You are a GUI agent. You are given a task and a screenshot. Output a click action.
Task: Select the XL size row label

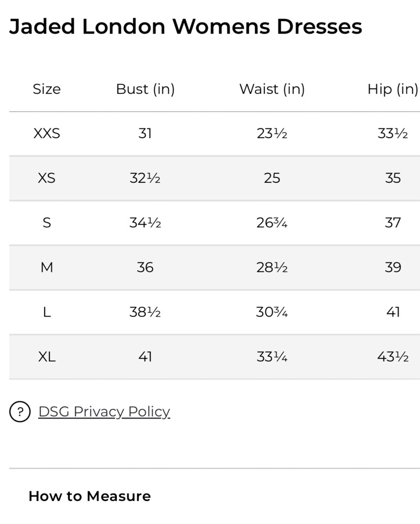click(x=47, y=357)
